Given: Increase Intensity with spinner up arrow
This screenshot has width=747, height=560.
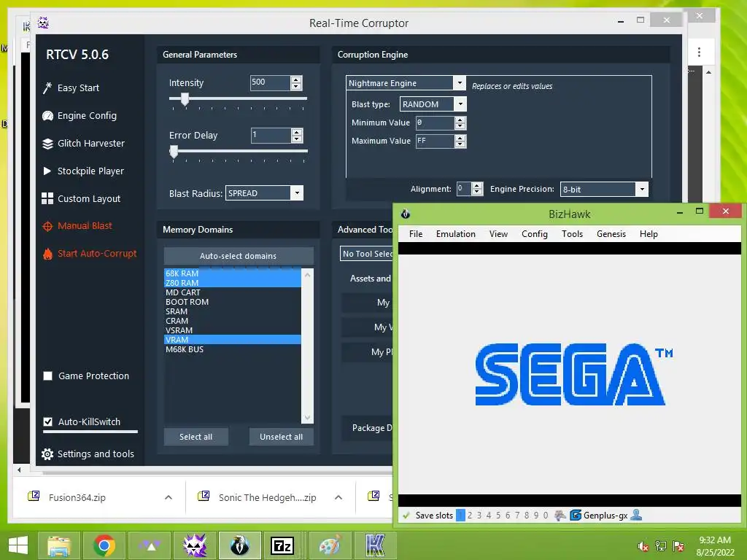Looking at the screenshot, I should [296, 79].
